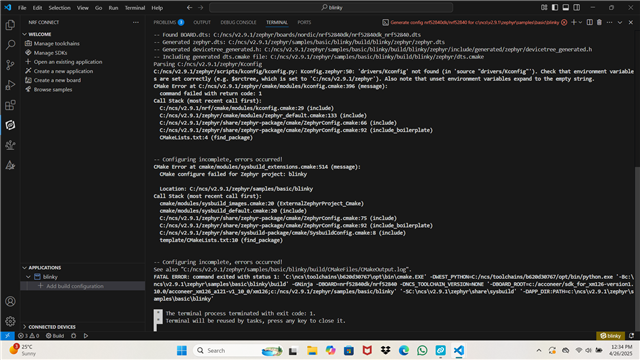
Task: Open the Edit menu
Action: [37, 8]
